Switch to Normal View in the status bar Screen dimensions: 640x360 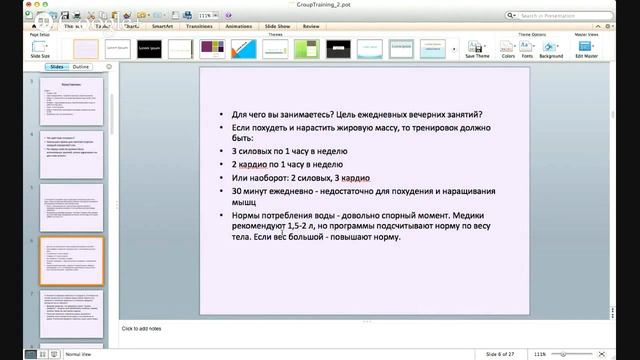click(31, 354)
